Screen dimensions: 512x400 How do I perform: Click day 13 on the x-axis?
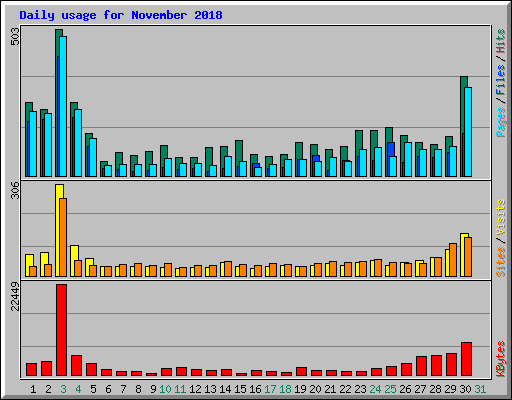point(210,389)
